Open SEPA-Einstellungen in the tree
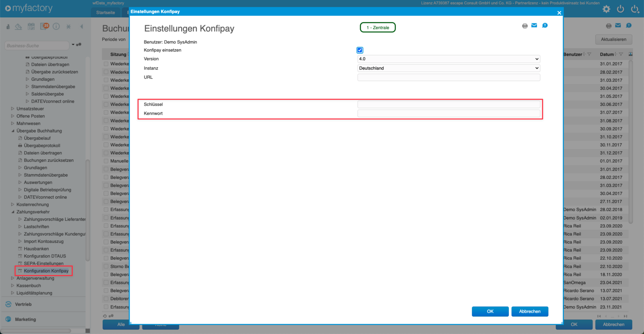 [43, 264]
